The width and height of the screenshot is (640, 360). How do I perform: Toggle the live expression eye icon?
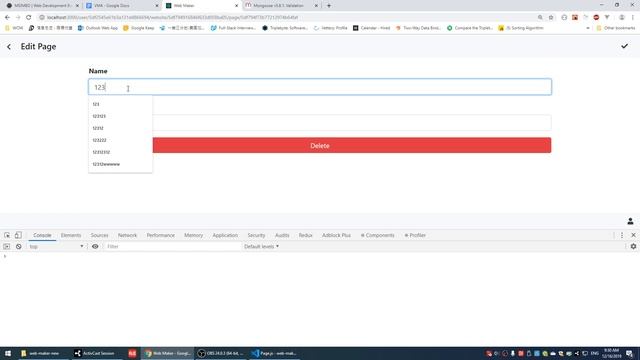tap(95, 247)
